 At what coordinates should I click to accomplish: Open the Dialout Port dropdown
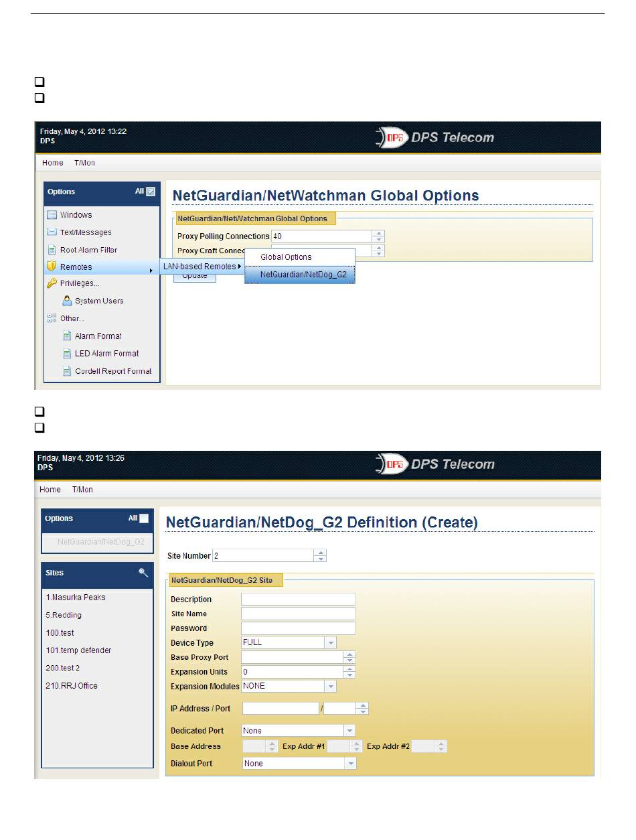pyautogui.click(x=351, y=764)
